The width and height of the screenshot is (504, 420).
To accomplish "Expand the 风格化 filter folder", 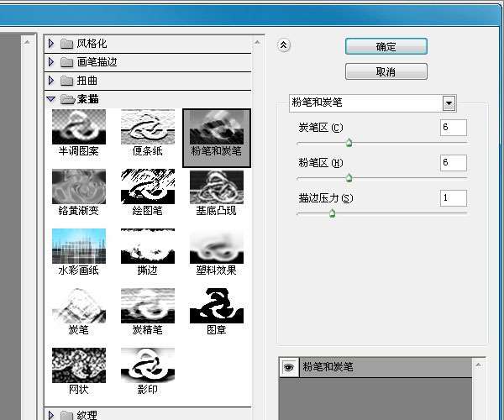I will [x=50, y=43].
